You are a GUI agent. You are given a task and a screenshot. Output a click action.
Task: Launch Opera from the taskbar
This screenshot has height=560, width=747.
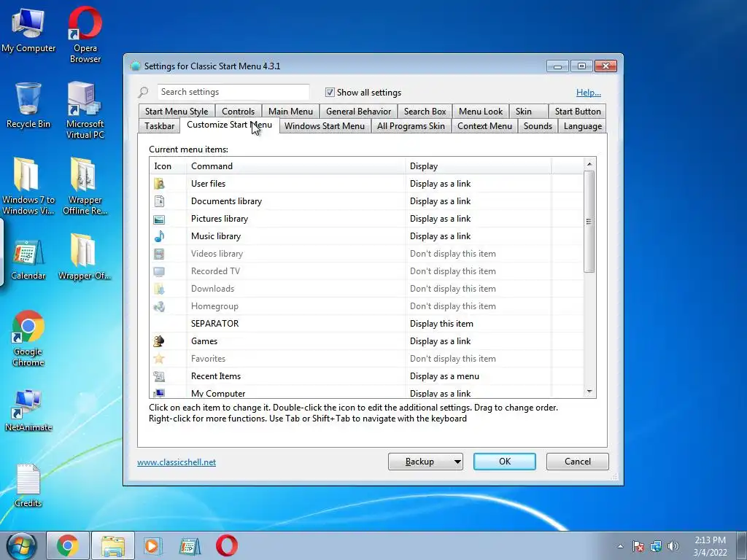tap(227, 545)
